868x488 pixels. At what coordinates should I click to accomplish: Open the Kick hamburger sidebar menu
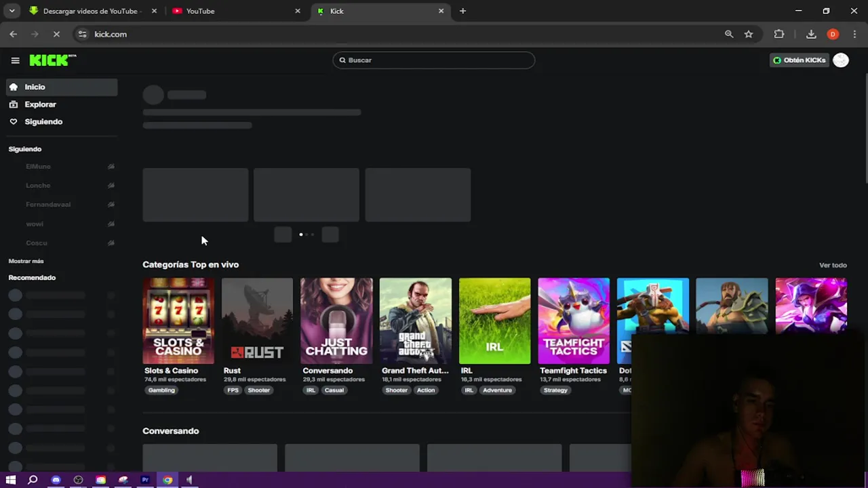coord(15,60)
